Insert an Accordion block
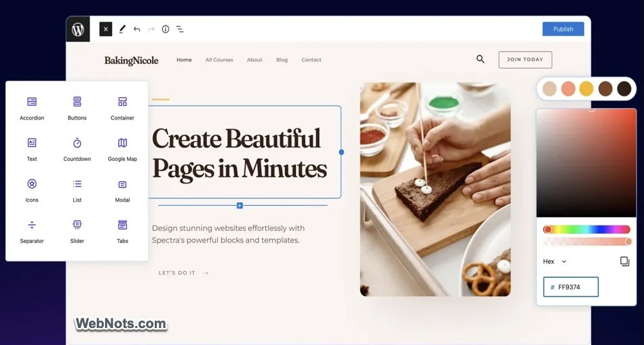The image size is (644, 345). tap(32, 109)
